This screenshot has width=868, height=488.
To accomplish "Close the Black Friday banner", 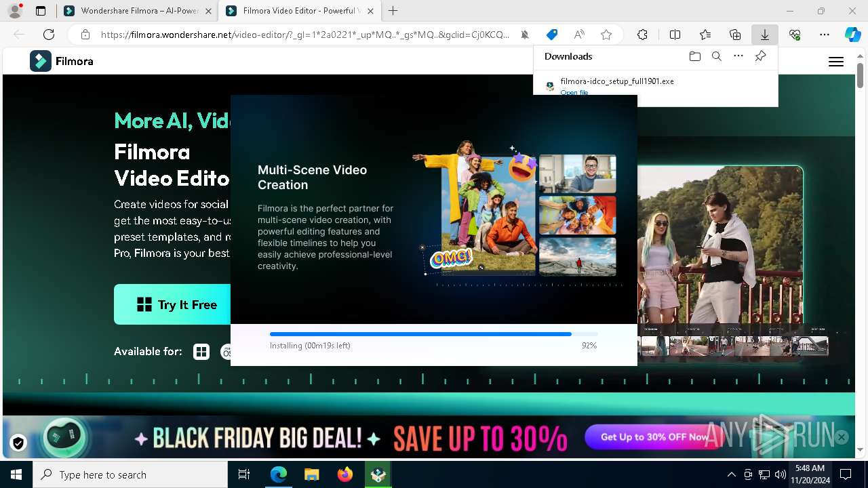I will [842, 437].
